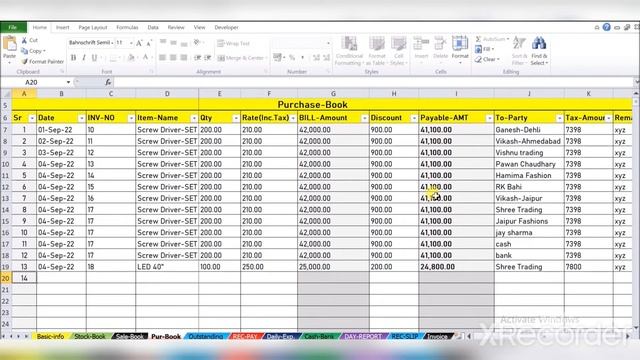Decrease font size with shrink font icon
This screenshot has height=360, width=640.
click(x=149, y=43)
